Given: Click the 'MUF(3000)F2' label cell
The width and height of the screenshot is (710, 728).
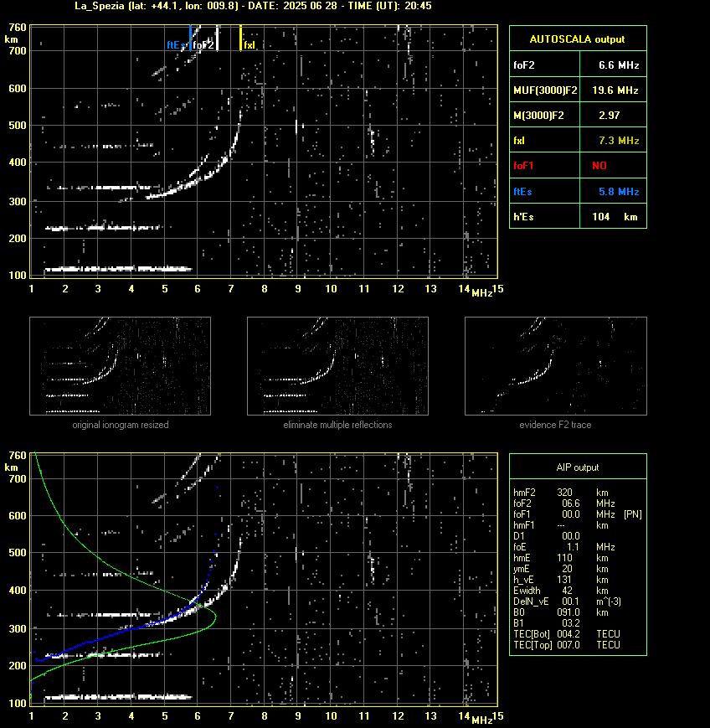Looking at the screenshot, I should point(545,90).
